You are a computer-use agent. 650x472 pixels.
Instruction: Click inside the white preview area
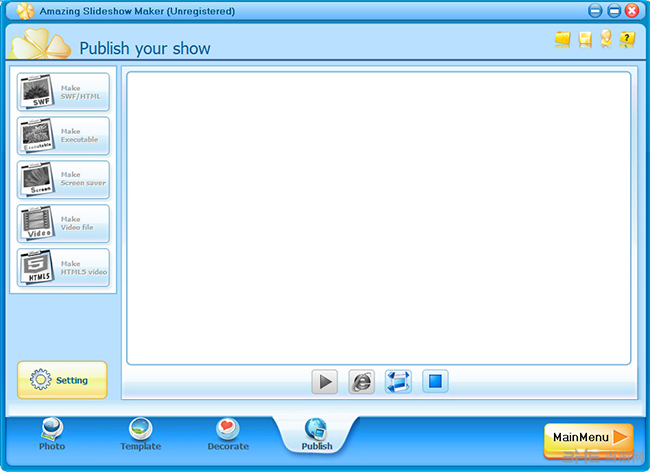(378, 218)
